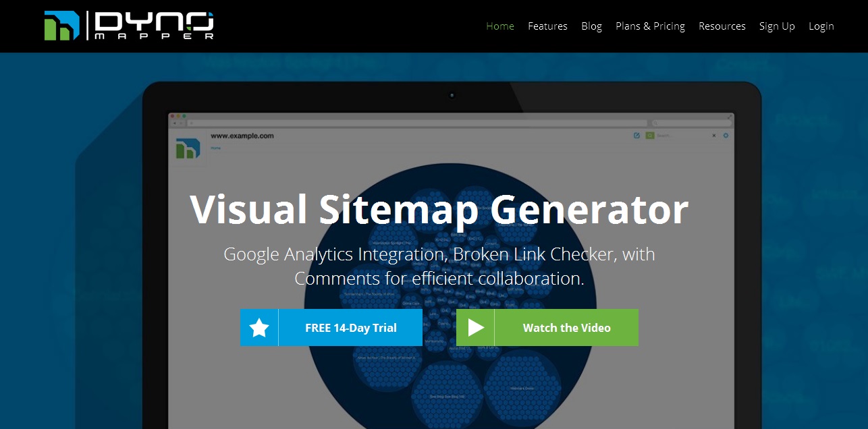Open the Home nav item
The width and height of the screenshot is (868, 429).
pyautogui.click(x=500, y=26)
